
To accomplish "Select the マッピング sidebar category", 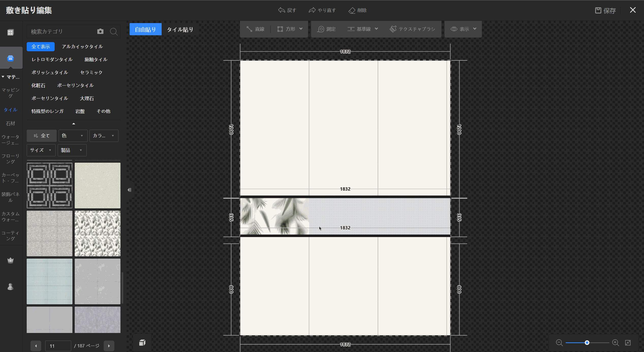I will pos(10,93).
